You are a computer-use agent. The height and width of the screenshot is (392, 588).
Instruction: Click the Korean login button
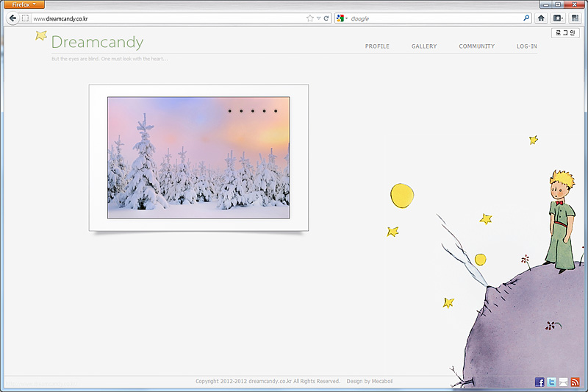[565, 32]
